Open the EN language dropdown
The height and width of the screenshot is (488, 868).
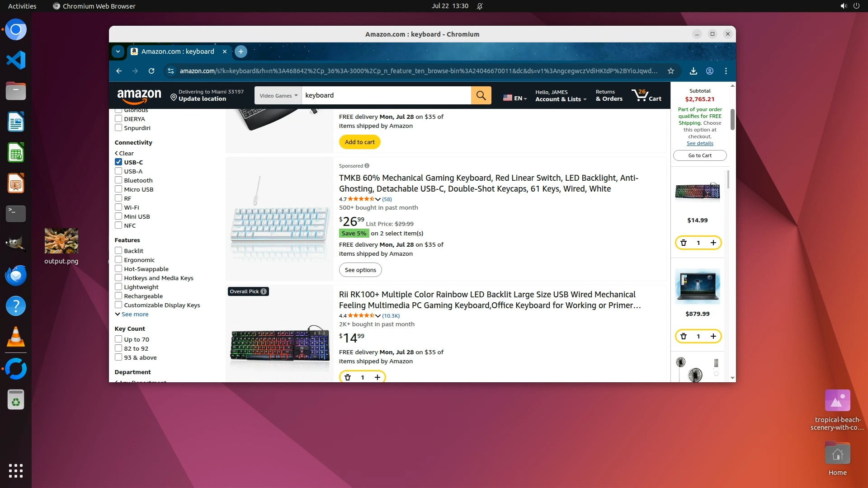(x=515, y=98)
